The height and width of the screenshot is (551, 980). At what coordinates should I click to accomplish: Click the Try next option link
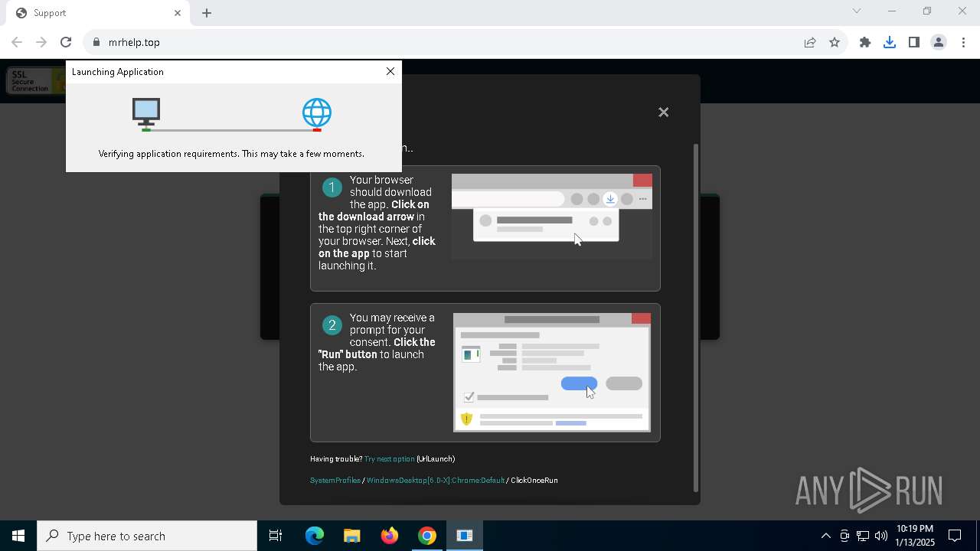click(x=389, y=459)
